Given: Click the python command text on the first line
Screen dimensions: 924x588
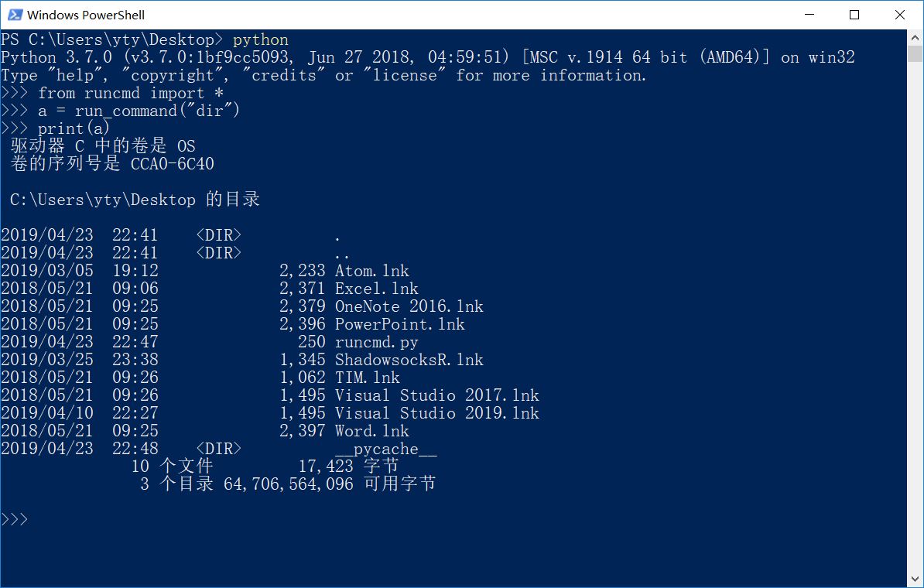Looking at the screenshot, I should 261,39.
